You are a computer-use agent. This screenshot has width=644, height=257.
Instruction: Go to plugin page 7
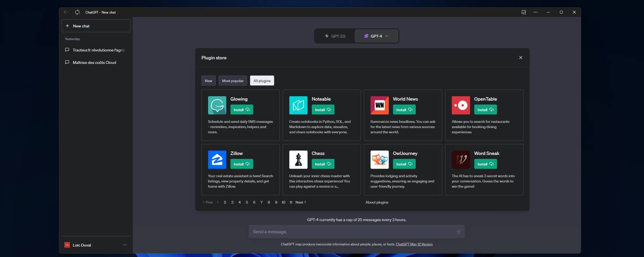pos(261,202)
